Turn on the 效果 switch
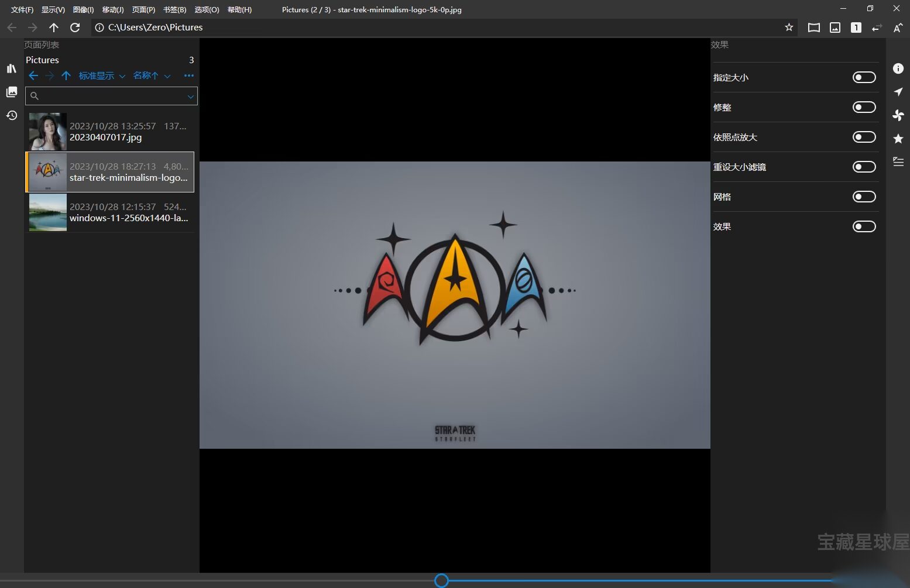Screen dimensions: 910x588 click(x=864, y=226)
